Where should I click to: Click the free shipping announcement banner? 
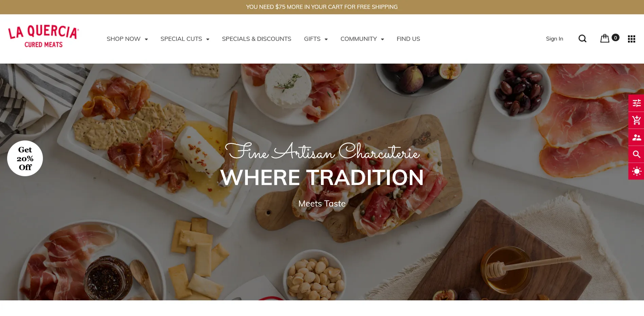(322, 7)
